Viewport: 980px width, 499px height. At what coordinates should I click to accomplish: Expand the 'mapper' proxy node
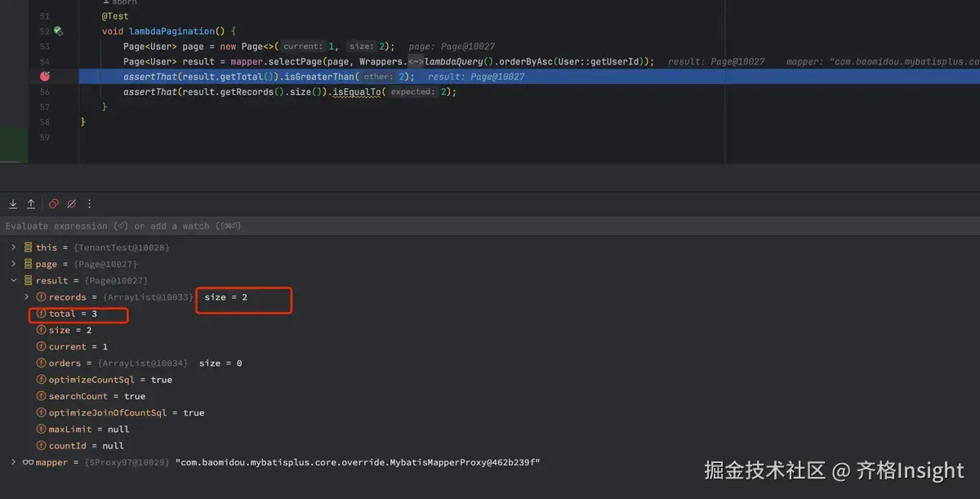point(13,462)
